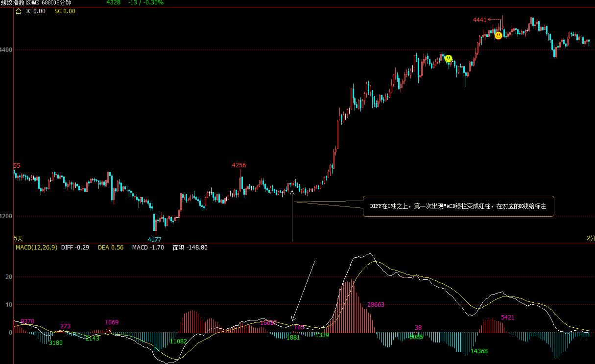Click the 5421 magenta area label

508,318
